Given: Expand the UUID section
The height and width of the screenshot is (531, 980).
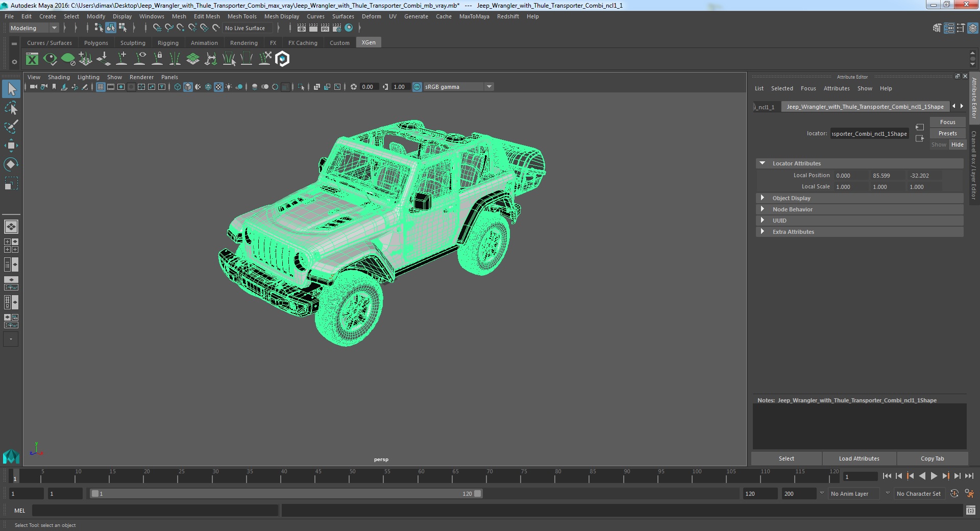Looking at the screenshot, I should click(x=762, y=221).
